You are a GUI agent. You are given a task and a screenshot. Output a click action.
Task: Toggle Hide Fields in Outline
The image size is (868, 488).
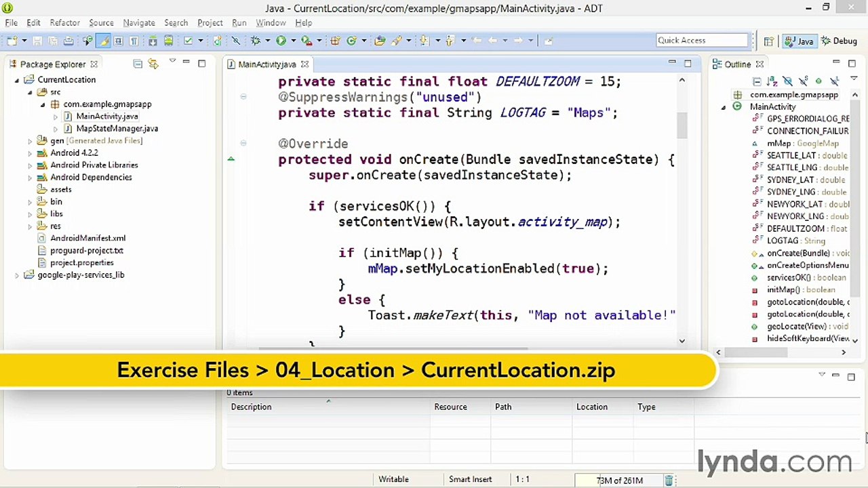click(787, 81)
